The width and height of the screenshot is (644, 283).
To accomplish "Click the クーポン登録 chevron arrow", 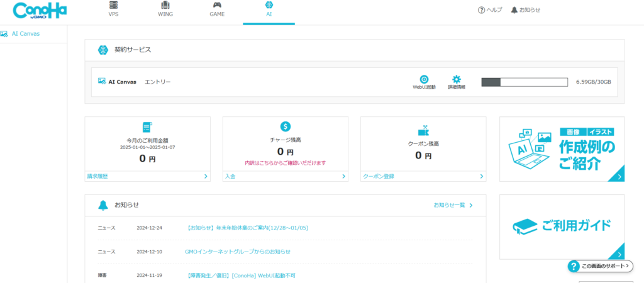I will point(482,177).
